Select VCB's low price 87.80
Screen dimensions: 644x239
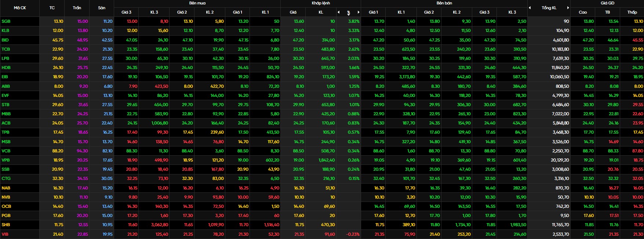[x=638, y=151]
